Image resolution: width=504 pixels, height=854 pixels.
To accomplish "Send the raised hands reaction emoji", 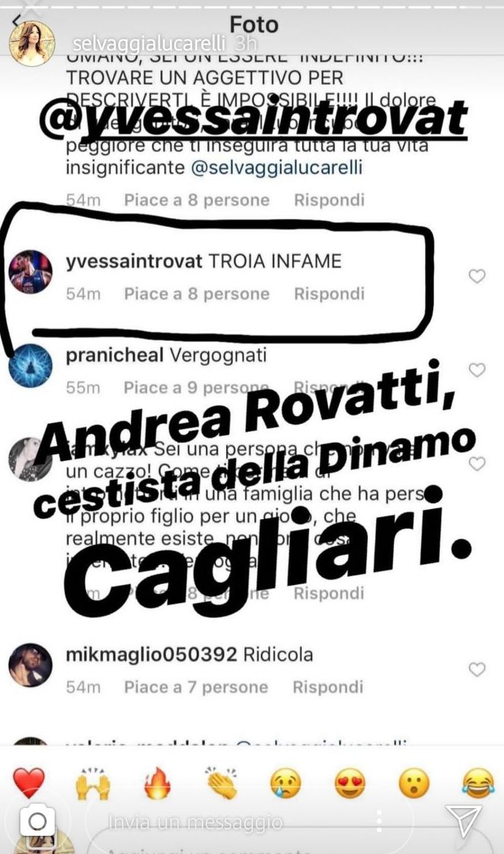I will [x=93, y=783].
